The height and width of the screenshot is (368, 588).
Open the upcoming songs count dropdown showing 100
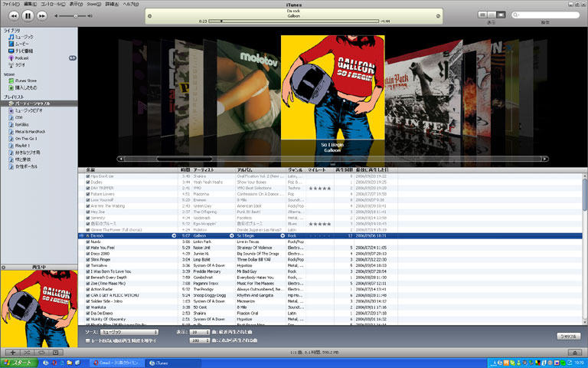click(x=198, y=340)
